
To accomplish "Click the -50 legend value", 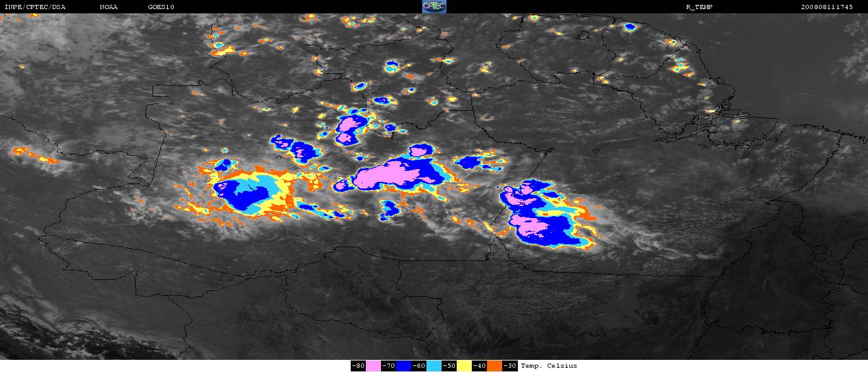I will coord(449,366).
